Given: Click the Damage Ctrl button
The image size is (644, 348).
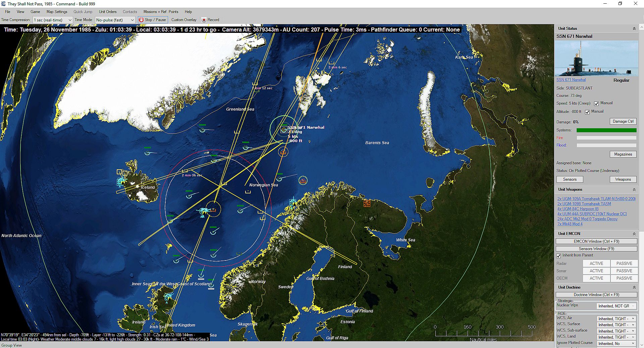Looking at the screenshot, I should pyautogui.click(x=623, y=121).
